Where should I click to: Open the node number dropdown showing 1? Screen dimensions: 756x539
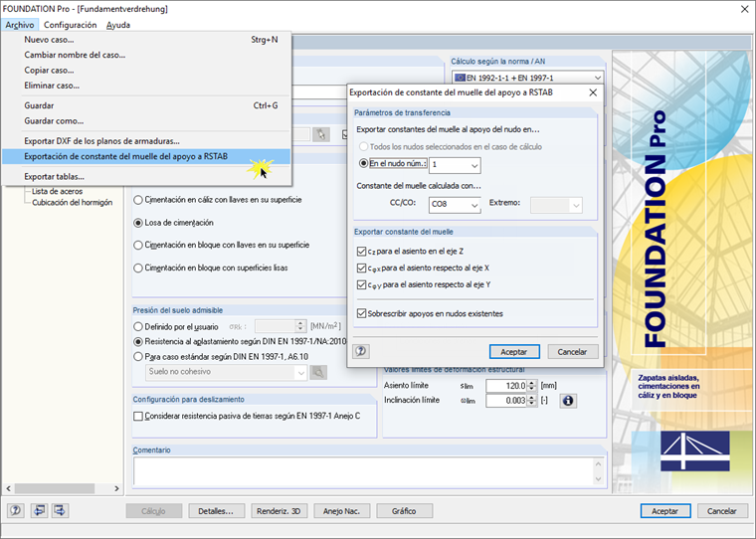455,165
